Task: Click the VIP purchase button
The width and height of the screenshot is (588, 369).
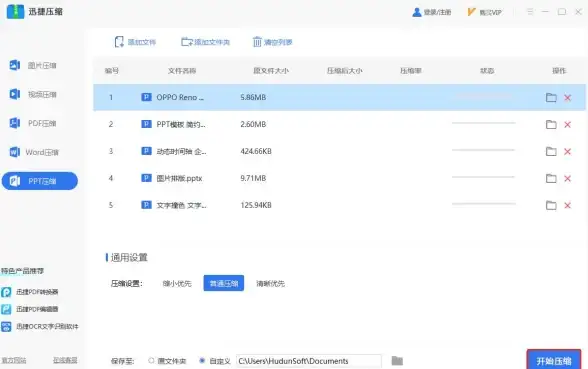Action: pyautogui.click(x=484, y=12)
